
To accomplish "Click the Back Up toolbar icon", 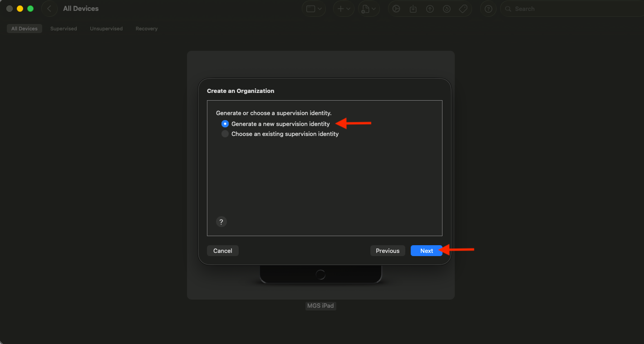I will pyautogui.click(x=430, y=9).
